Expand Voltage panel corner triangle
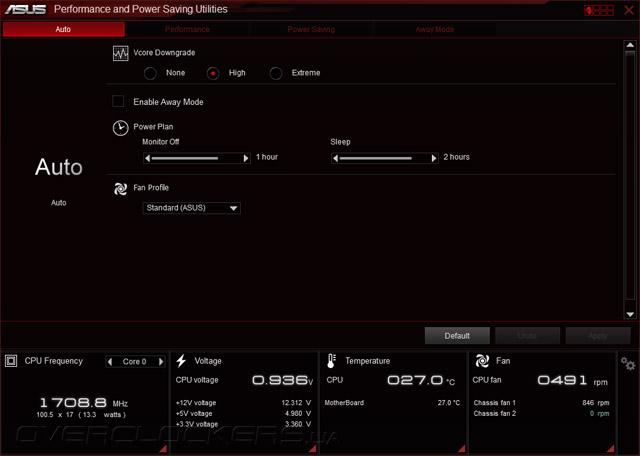Screen dimensions: 640x456 tap(313, 449)
